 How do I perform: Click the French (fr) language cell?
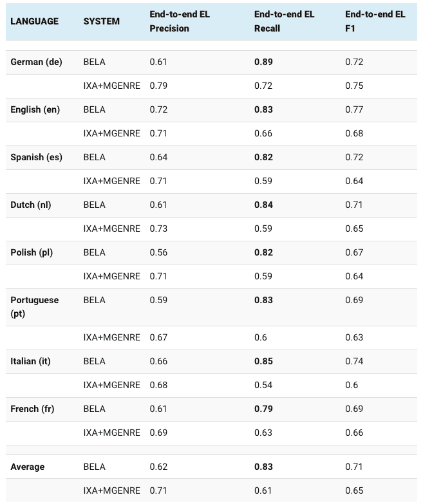point(32,409)
